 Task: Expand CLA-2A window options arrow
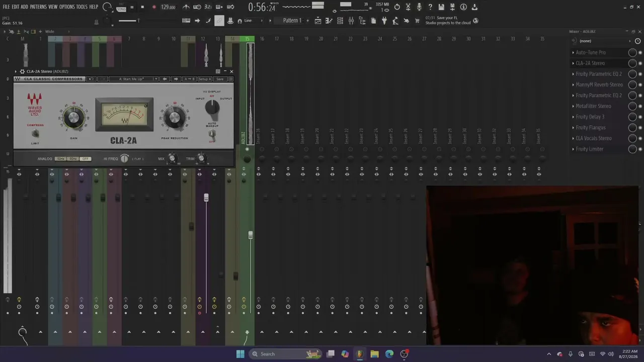click(x=16, y=71)
